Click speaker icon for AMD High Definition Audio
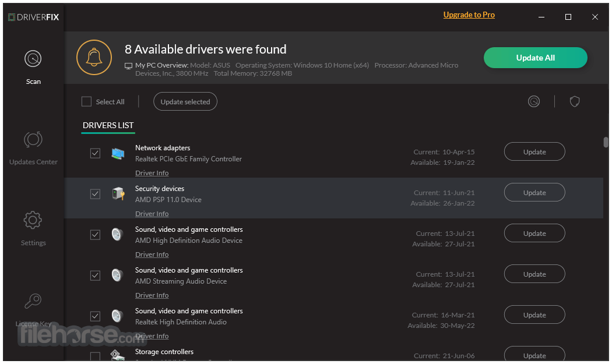The height and width of the screenshot is (364, 612). (x=117, y=235)
